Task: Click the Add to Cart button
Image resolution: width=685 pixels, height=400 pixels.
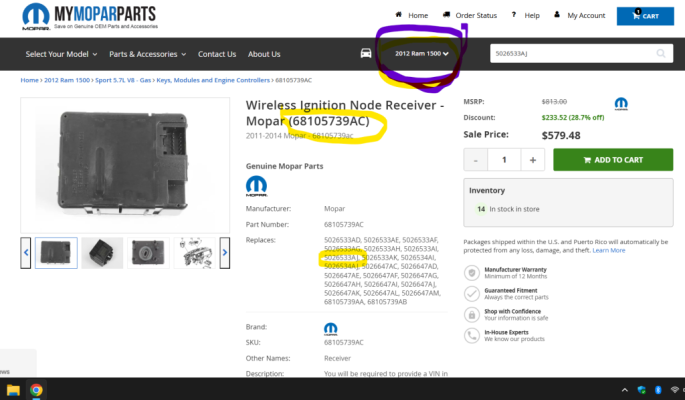Action: [613, 160]
